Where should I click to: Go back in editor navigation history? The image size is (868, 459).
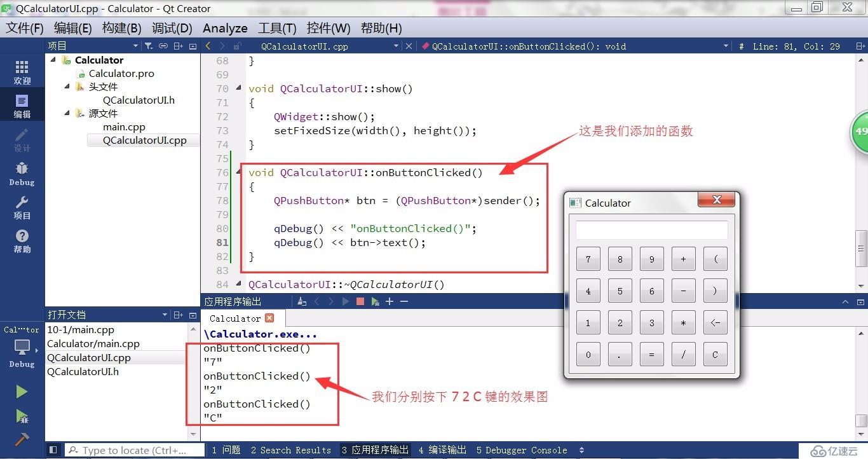pyautogui.click(x=208, y=46)
